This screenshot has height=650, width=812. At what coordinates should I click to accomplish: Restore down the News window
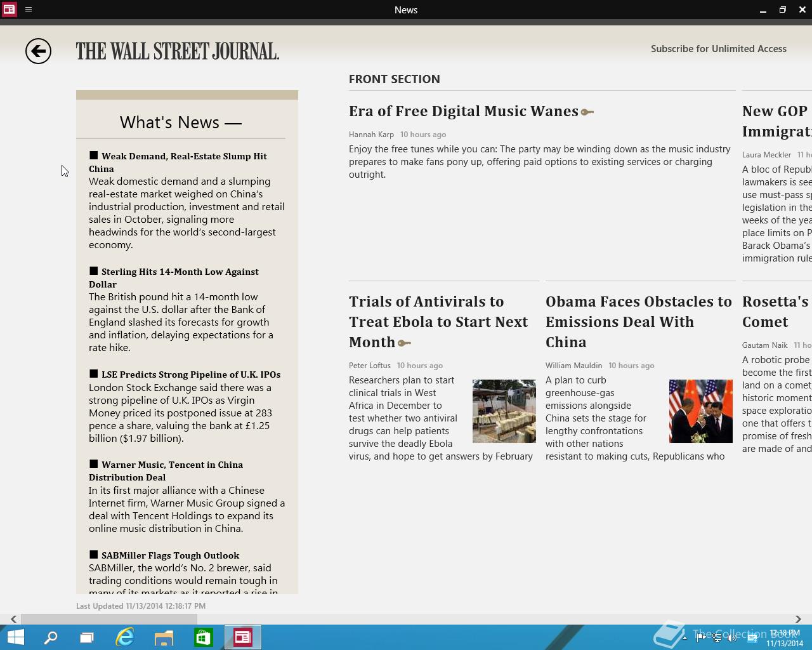click(x=782, y=10)
